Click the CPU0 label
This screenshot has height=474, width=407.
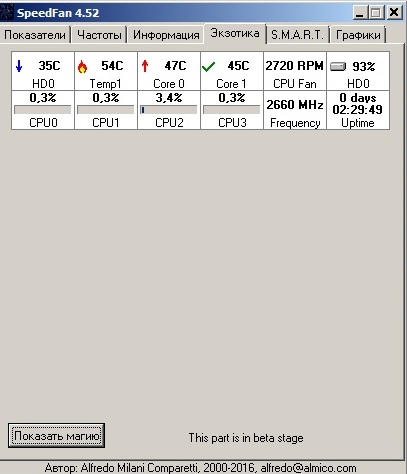click(43, 123)
